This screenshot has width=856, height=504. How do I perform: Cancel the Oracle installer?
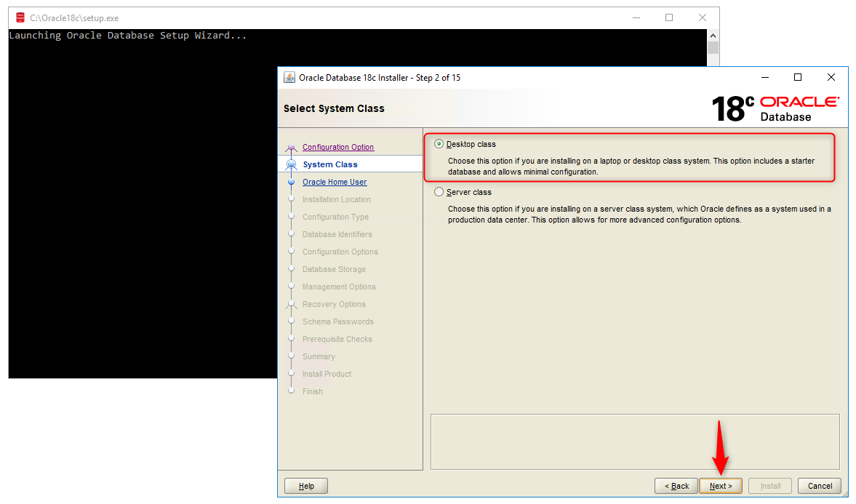[820, 486]
